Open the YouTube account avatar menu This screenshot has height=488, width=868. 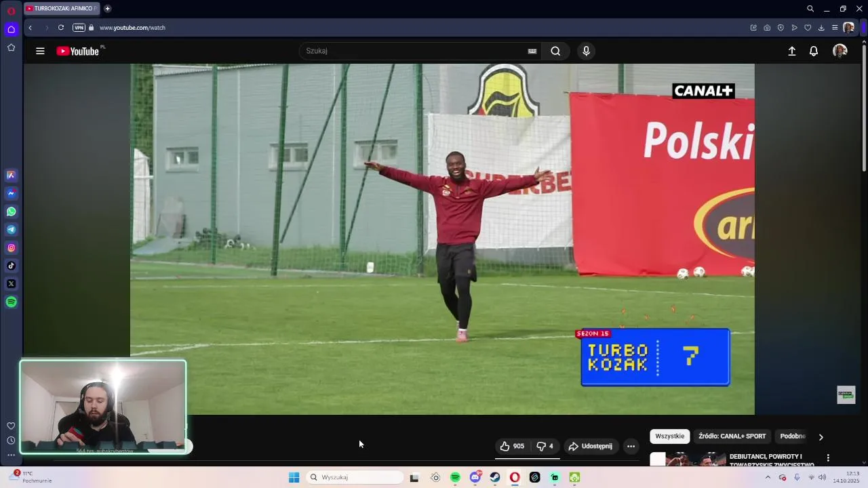coord(840,51)
